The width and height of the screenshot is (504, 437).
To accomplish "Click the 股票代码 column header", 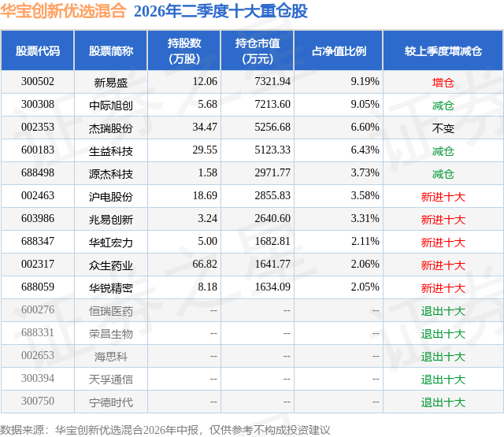I will tap(38, 50).
